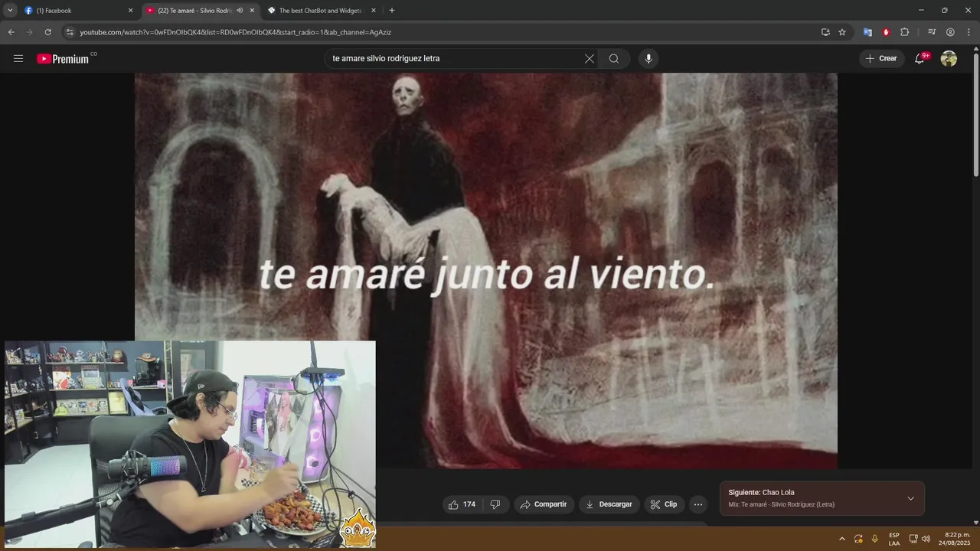Open Chrome three-dot menu

point(969,32)
